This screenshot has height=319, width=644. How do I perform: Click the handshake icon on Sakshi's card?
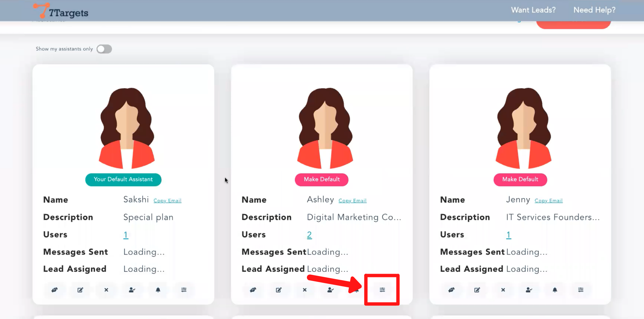[x=54, y=290]
